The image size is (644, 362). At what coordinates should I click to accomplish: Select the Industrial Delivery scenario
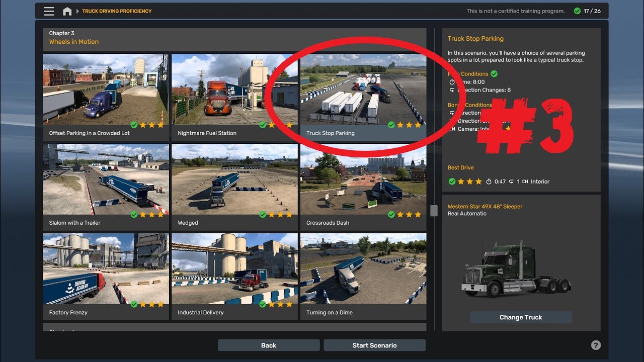[x=234, y=277]
